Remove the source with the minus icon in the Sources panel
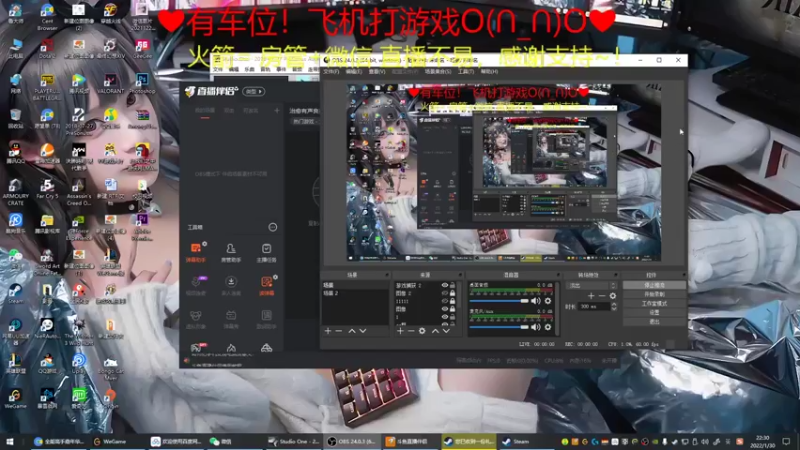 click(411, 331)
